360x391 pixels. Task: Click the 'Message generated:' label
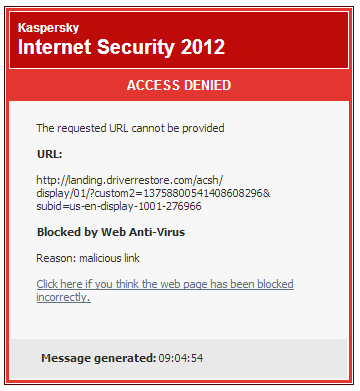click(99, 358)
